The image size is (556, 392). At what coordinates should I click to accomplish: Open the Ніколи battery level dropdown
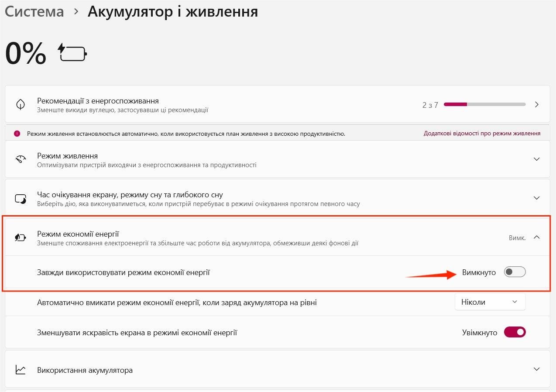pyautogui.click(x=490, y=302)
